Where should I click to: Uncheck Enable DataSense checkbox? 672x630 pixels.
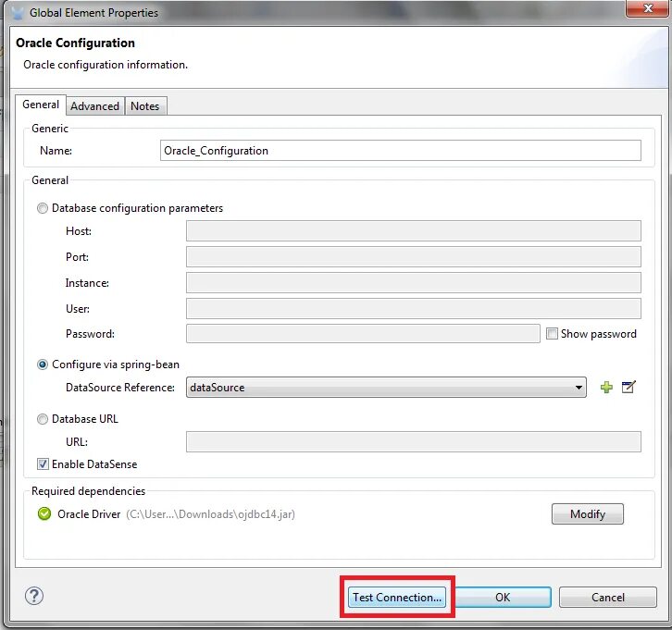click(x=43, y=464)
